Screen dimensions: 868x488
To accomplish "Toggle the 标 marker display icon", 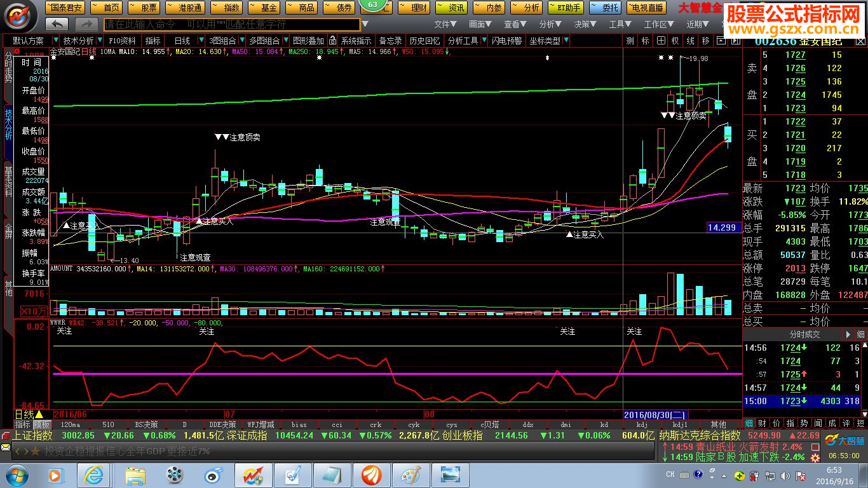I will coord(645,41).
